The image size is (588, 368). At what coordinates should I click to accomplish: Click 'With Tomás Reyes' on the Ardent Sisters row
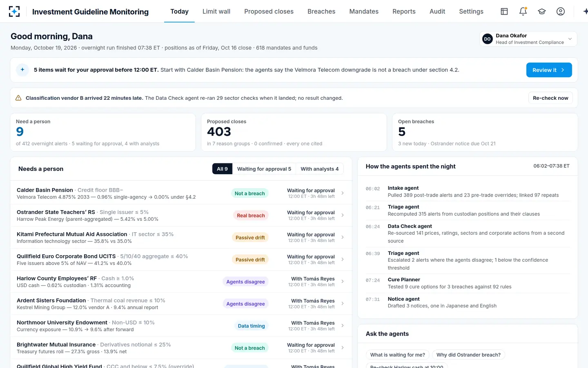(x=313, y=301)
